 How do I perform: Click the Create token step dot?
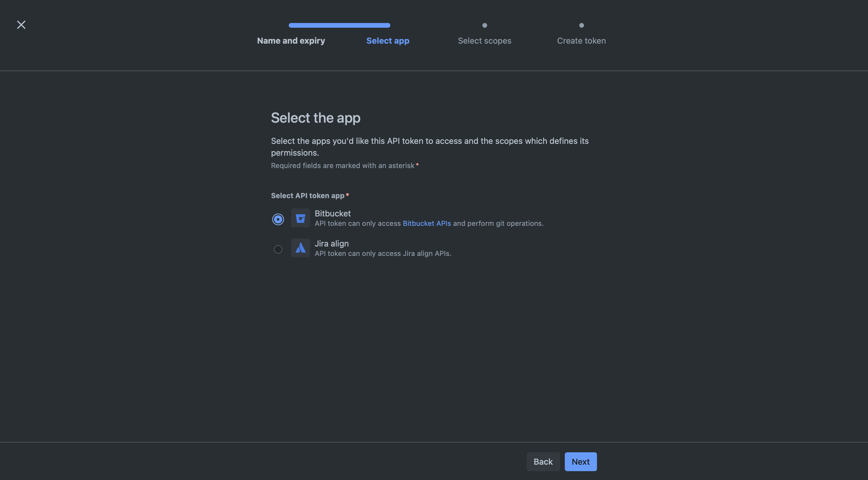[581, 25]
